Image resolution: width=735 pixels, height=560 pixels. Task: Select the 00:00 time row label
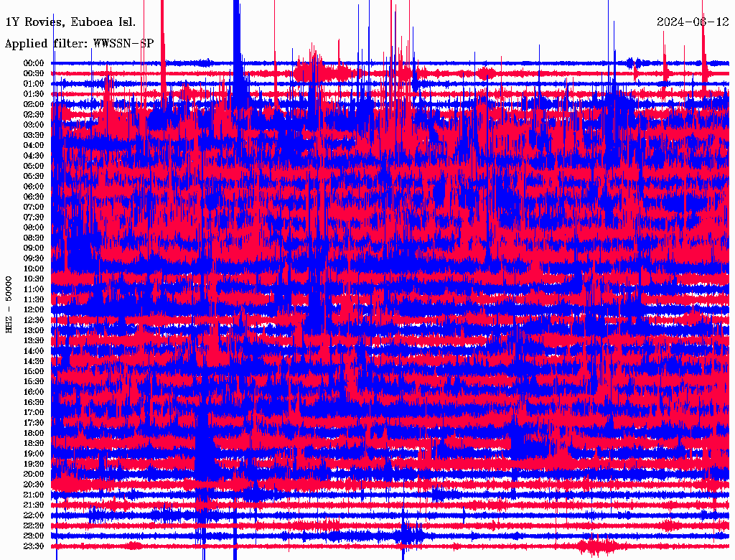pyautogui.click(x=34, y=63)
